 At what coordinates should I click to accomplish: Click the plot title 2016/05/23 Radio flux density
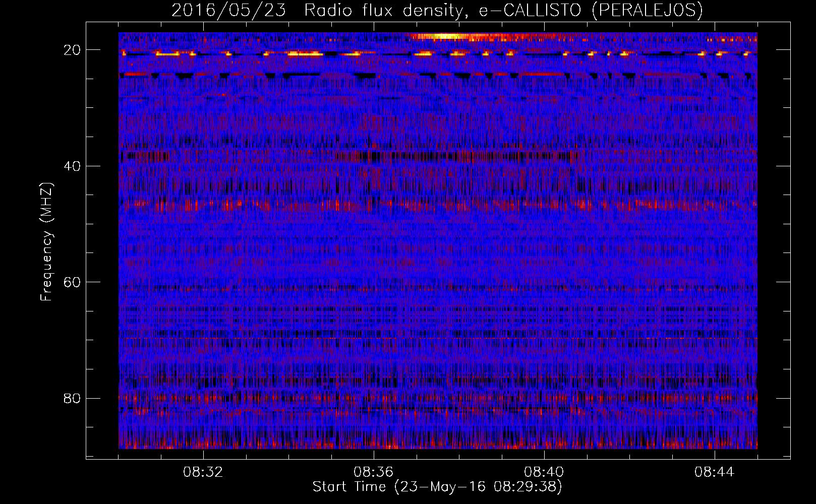[x=437, y=10]
